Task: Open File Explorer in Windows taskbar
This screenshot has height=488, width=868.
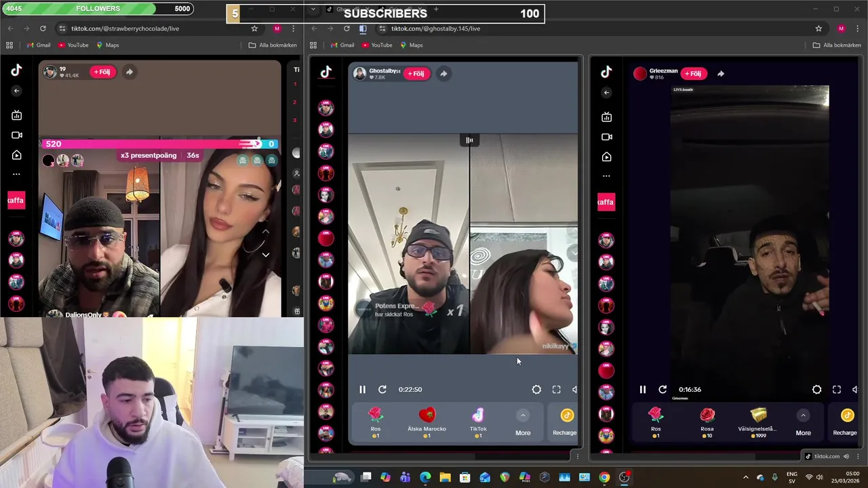Action: [445, 478]
